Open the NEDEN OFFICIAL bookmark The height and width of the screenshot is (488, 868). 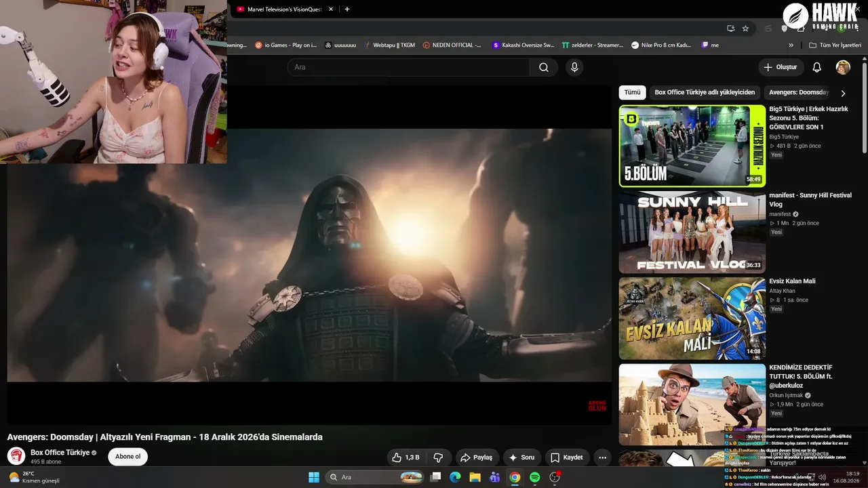(x=452, y=45)
